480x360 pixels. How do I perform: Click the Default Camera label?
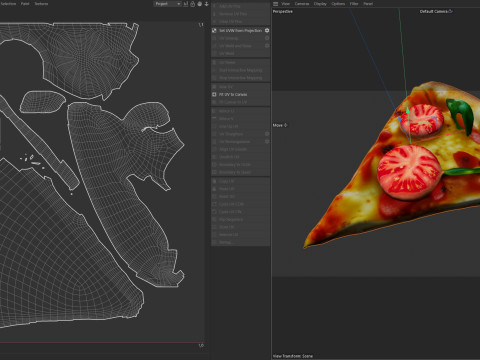[433, 11]
